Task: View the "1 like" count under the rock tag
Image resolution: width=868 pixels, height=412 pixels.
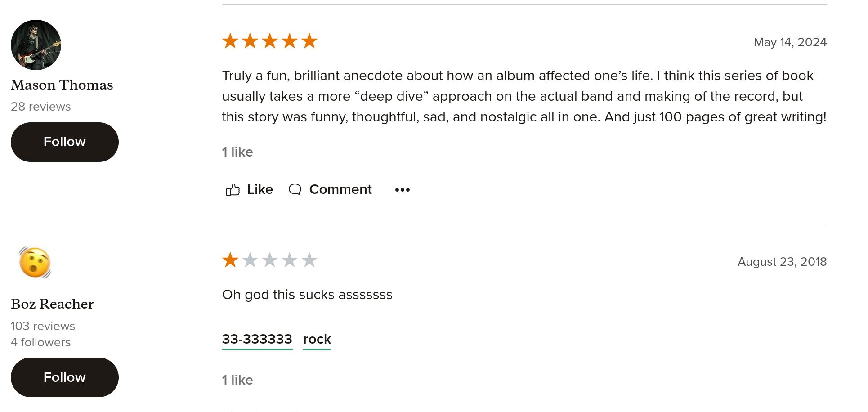Action: click(237, 380)
